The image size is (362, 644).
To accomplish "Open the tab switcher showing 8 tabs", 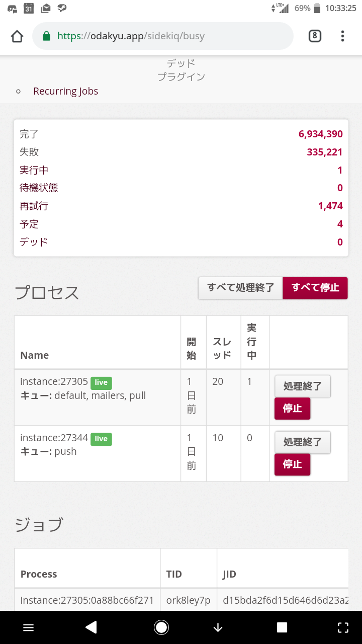I will click(x=315, y=36).
